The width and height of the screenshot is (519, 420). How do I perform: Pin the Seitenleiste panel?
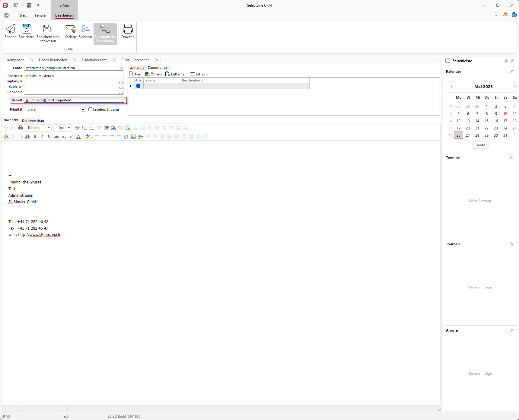(506, 61)
